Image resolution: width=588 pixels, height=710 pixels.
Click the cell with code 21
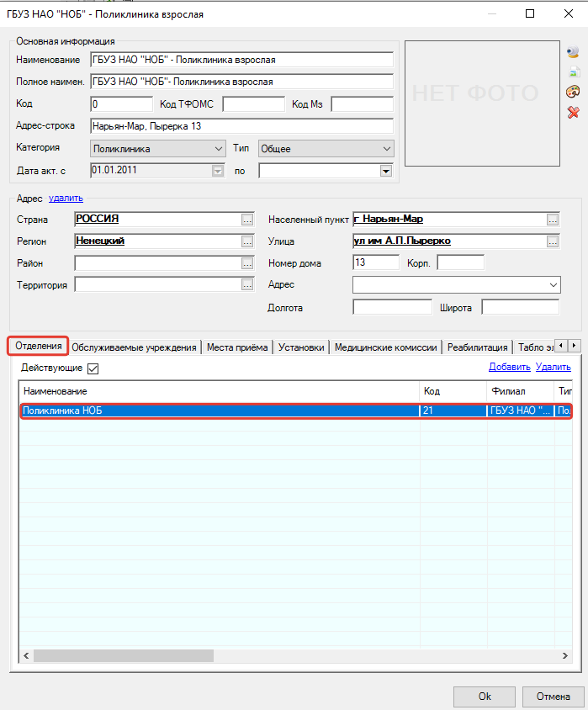(453, 411)
